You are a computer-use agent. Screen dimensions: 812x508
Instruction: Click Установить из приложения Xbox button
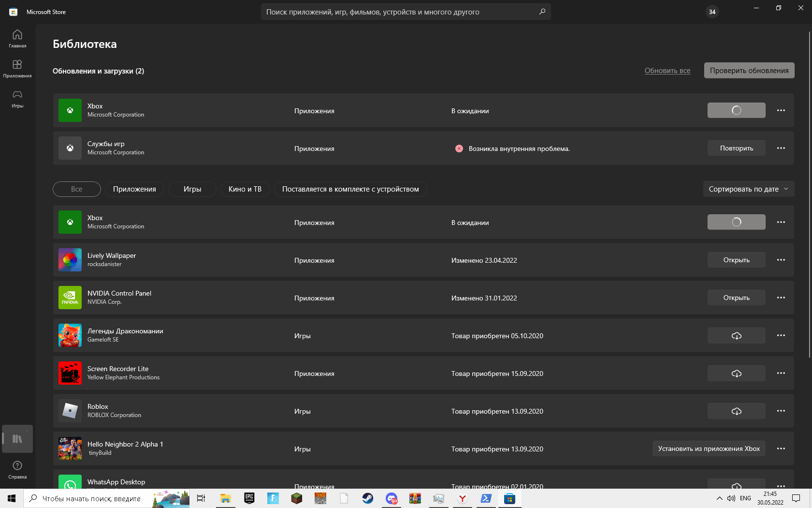709,448
